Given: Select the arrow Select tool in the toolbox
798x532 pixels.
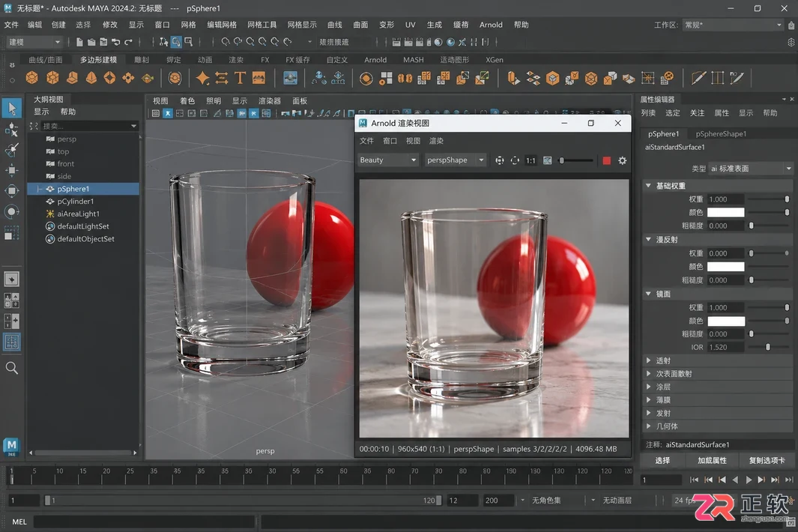Looking at the screenshot, I should (x=12, y=108).
